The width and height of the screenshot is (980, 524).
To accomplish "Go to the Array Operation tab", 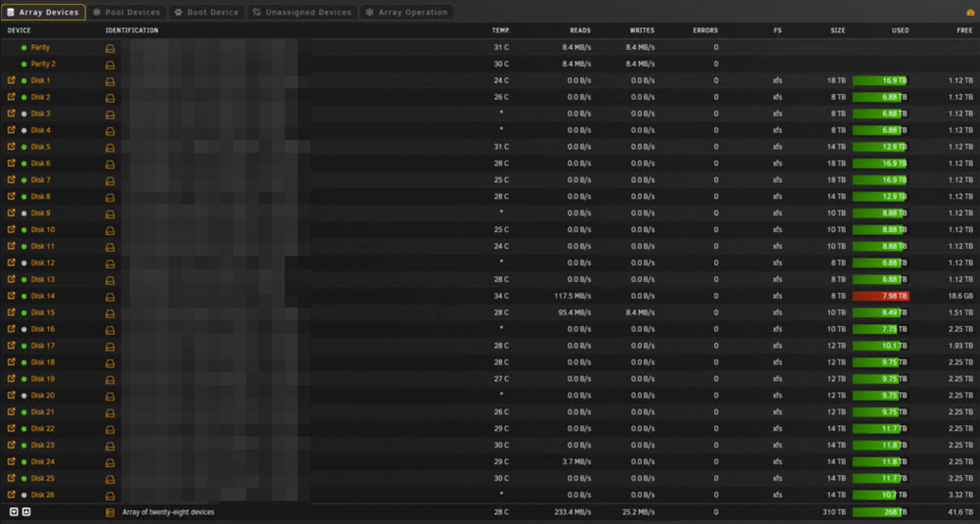I will pos(407,12).
